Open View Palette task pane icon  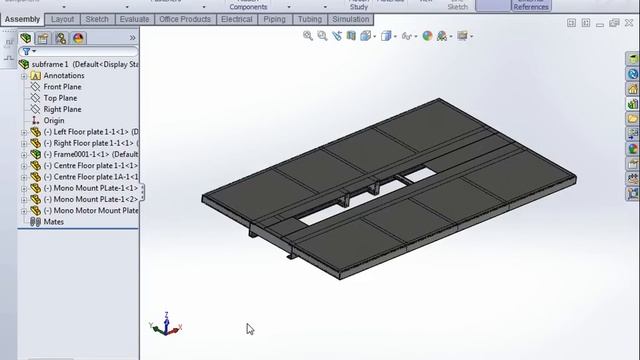click(x=633, y=133)
